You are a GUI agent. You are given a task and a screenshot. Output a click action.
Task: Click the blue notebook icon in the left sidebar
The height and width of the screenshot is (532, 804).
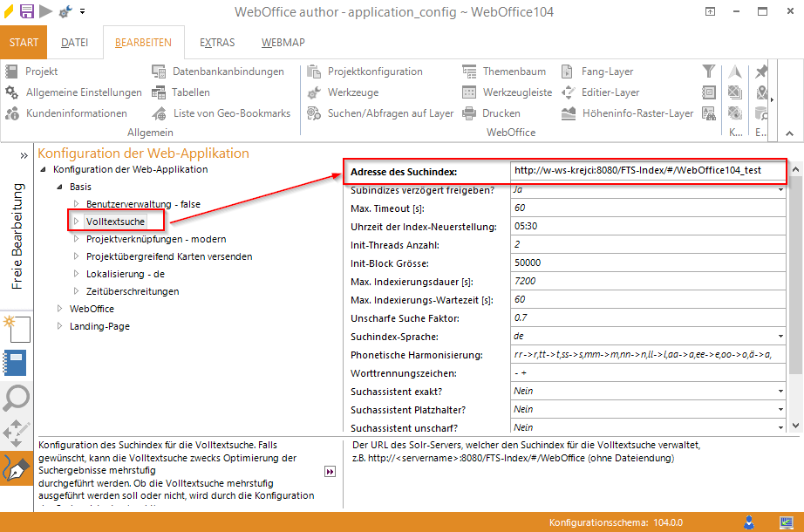[x=13, y=362]
